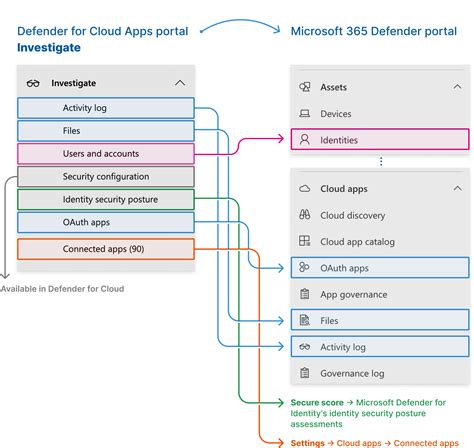Viewport: 474px width, 448px height.
Task: Collapse the Cloud apps section chevron
Action: click(x=457, y=189)
